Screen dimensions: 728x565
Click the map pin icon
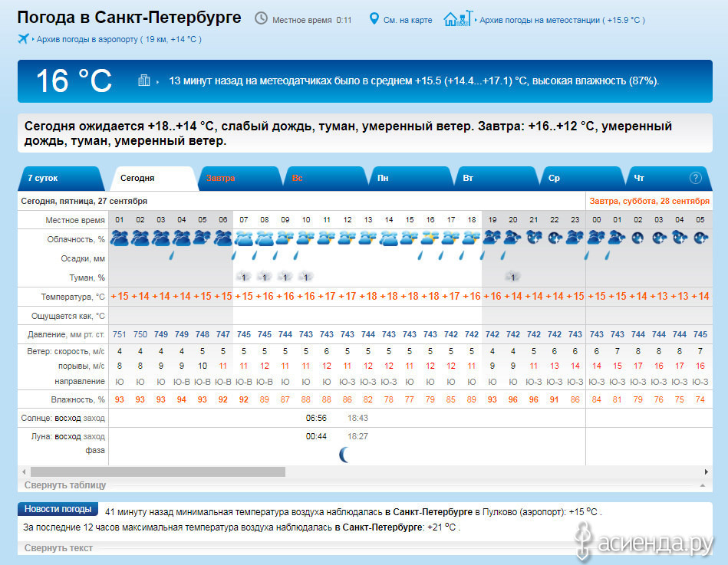click(374, 18)
